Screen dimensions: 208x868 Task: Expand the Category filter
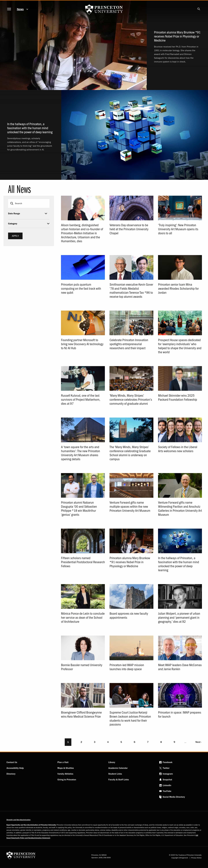pyautogui.click(x=29, y=224)
